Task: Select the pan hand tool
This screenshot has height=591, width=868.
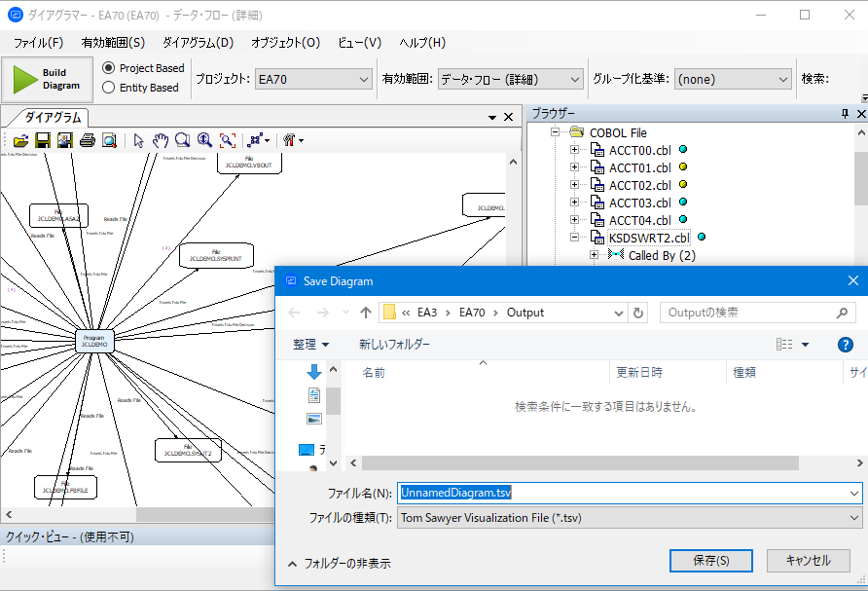Action: pos(161,140)
